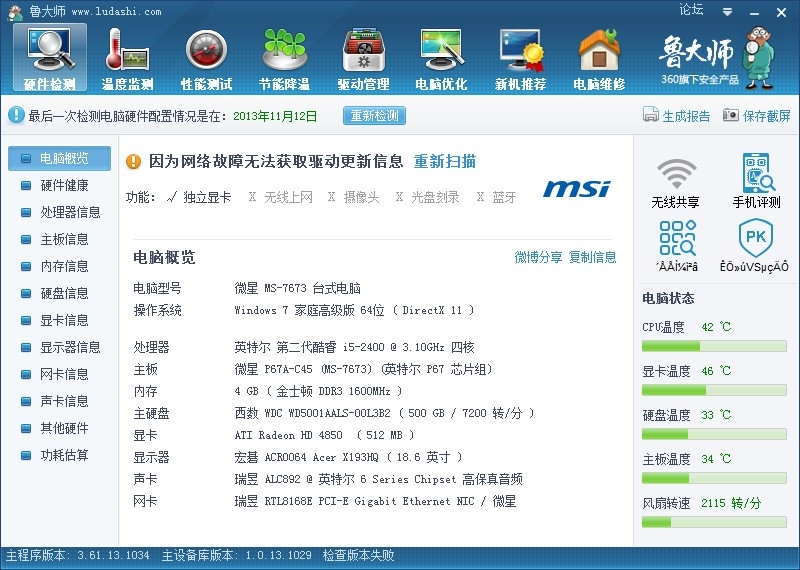The width and height of the screenshot is (800, 570).
Task: Click the 重新检测 re-detect button
Action: [x=374, y=116]
